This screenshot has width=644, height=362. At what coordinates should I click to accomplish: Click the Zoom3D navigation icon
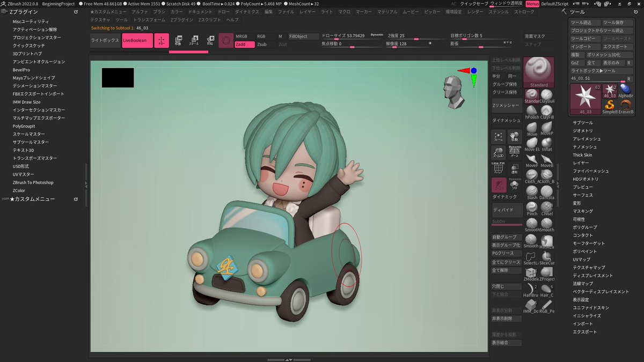[x=499, y=152]
